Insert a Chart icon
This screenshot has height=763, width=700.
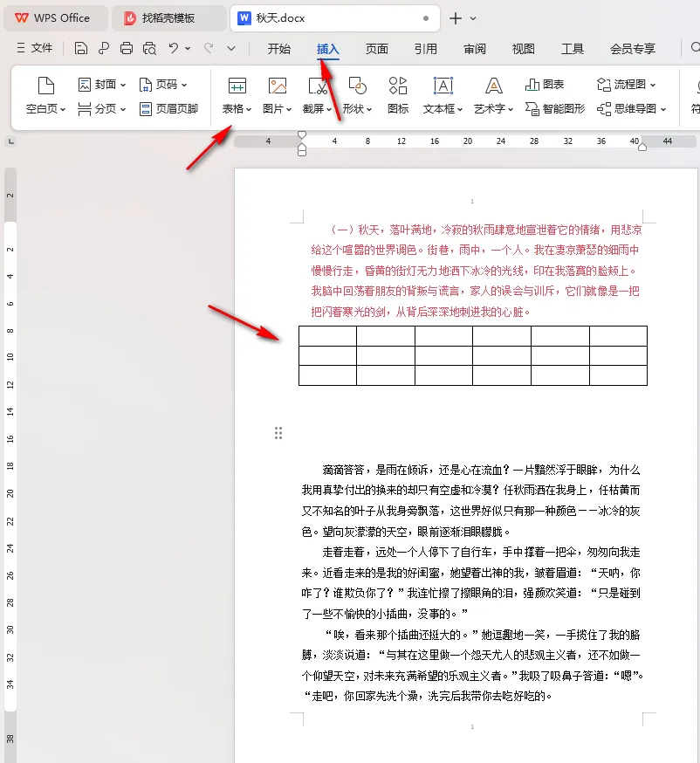tap(532, 85)
